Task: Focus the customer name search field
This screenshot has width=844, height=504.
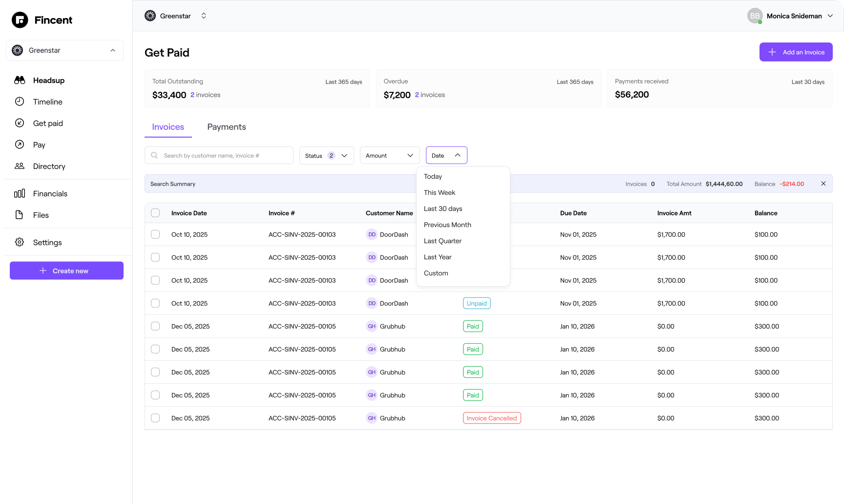Action: tap(219, 155)
